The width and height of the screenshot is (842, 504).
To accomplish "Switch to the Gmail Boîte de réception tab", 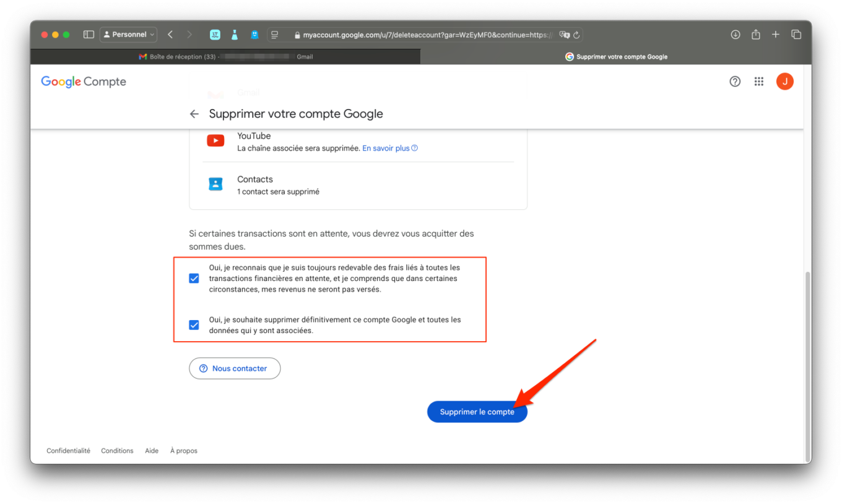I will (225, 56).
